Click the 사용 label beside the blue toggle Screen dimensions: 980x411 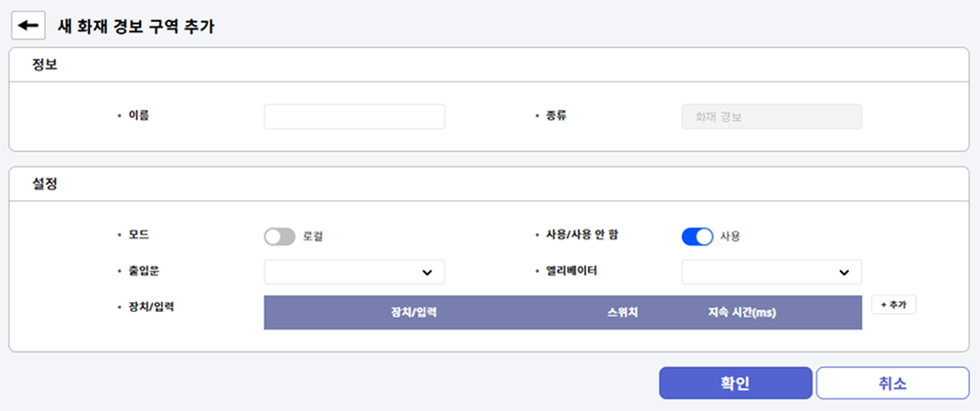pos(730,236)
